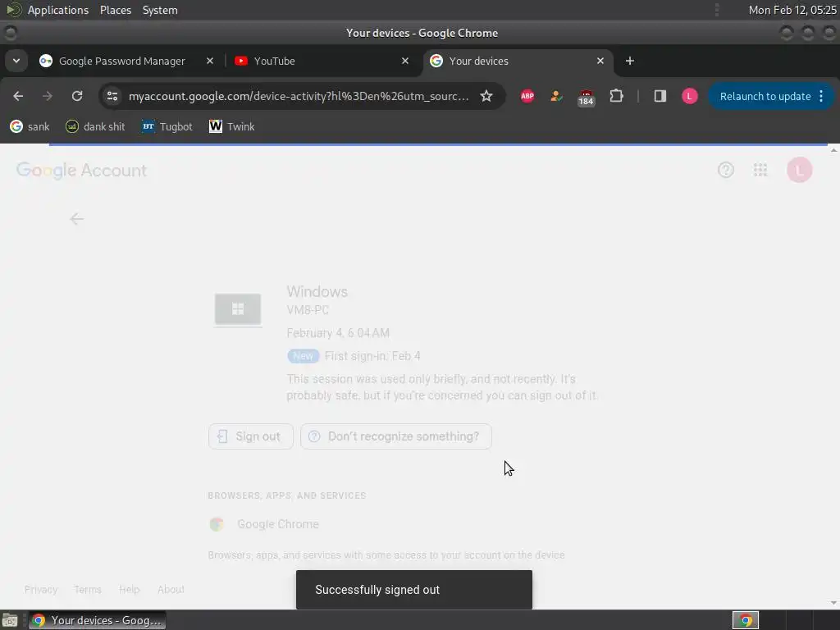
Task: Close the Google Password Manager tab
Action: [x=210, y=61]
